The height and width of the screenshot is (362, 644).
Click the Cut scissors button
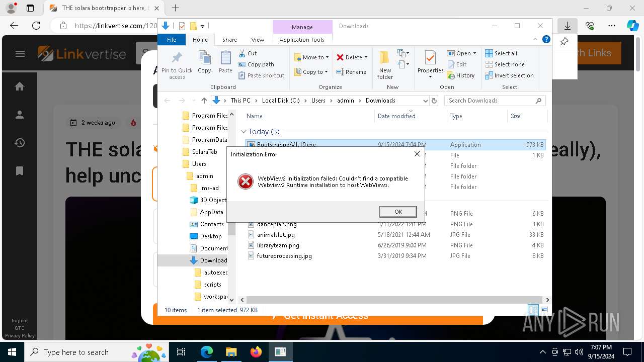click(248, 53)
